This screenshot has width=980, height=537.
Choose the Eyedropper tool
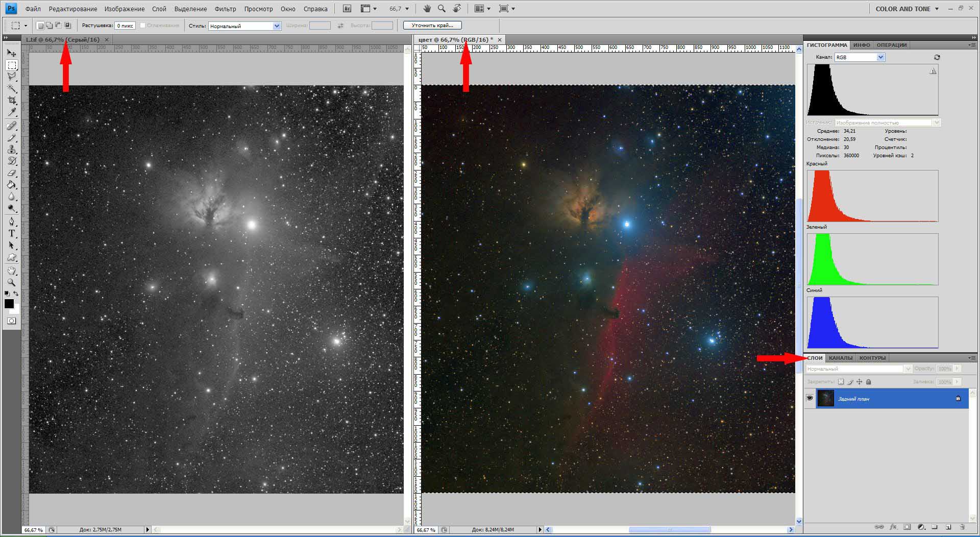(11, 112)
